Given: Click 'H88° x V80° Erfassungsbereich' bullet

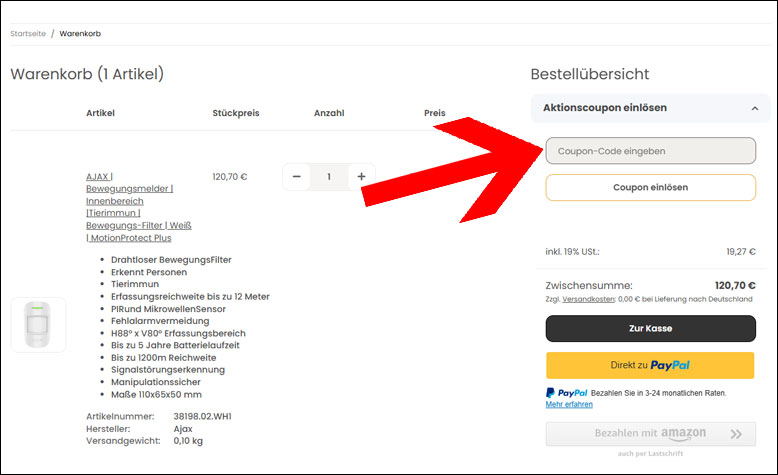Looking at the screenshot, I should (x=178, y=334).
